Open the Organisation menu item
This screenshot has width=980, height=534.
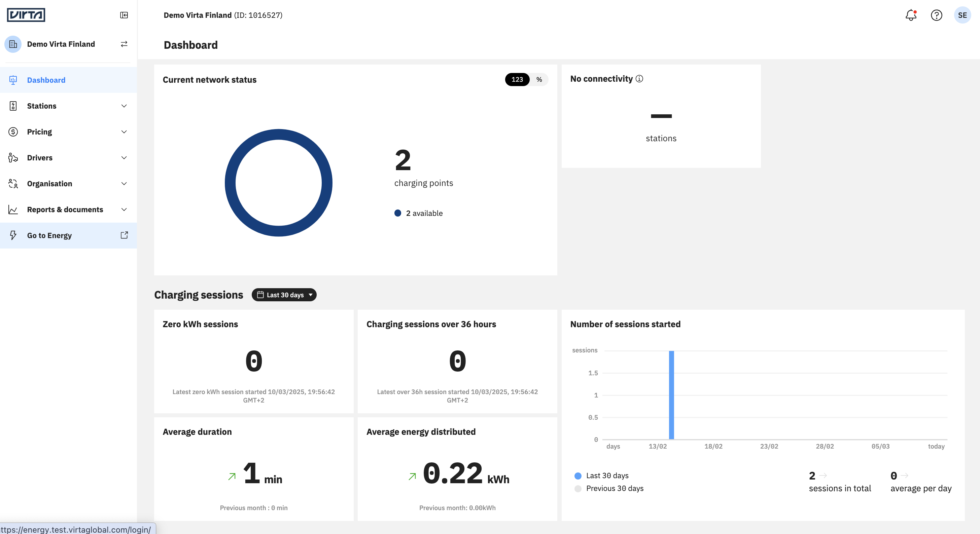68,184
